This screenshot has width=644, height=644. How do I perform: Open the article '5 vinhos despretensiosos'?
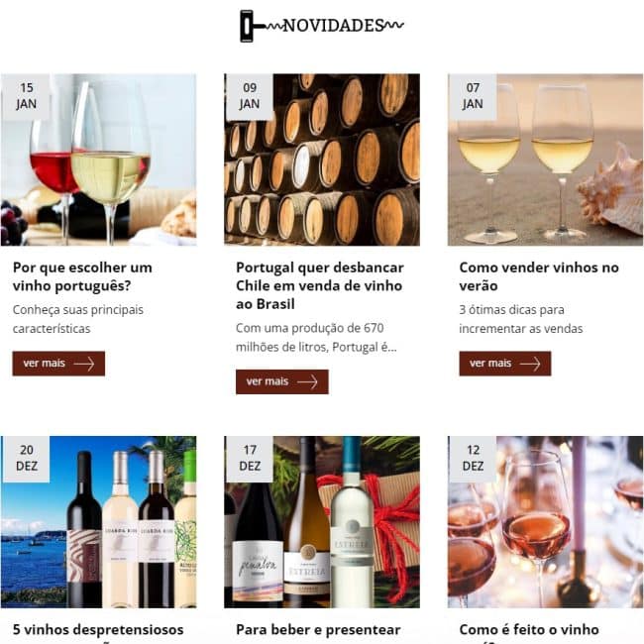pyautogui.click(x=98, y=629)
